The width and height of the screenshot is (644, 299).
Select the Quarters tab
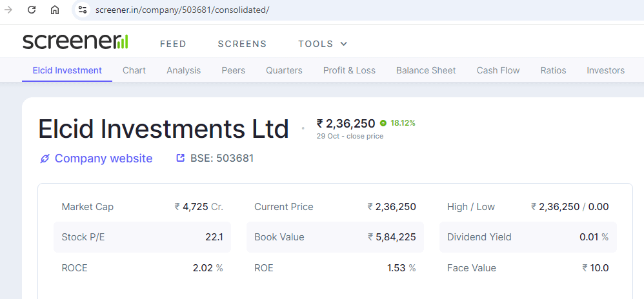[284, 70]
